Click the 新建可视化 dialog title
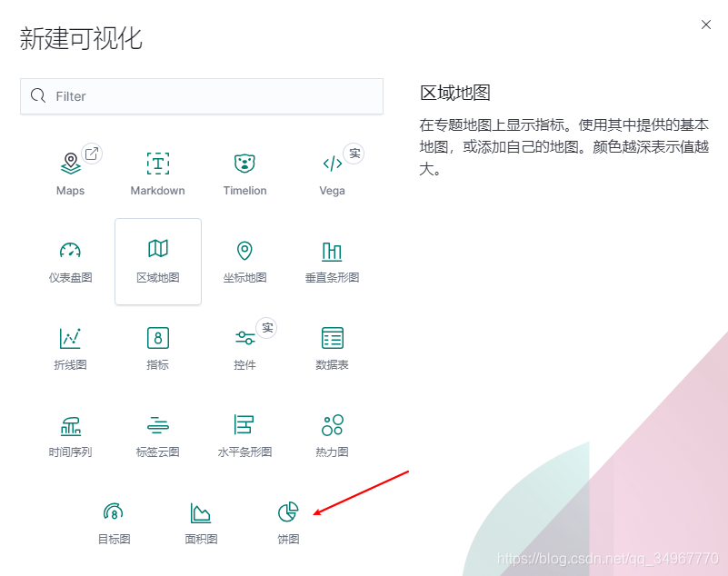 [81, 38]
